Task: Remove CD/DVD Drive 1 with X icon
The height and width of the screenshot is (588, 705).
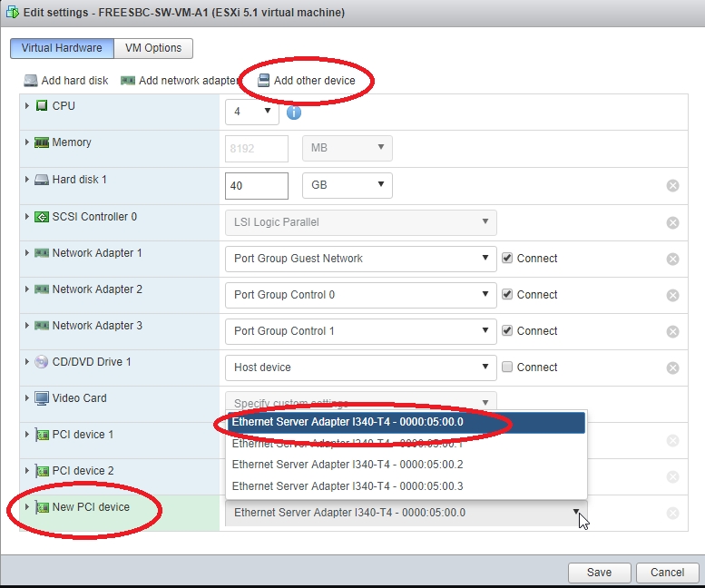Action: tap(672, 367)
